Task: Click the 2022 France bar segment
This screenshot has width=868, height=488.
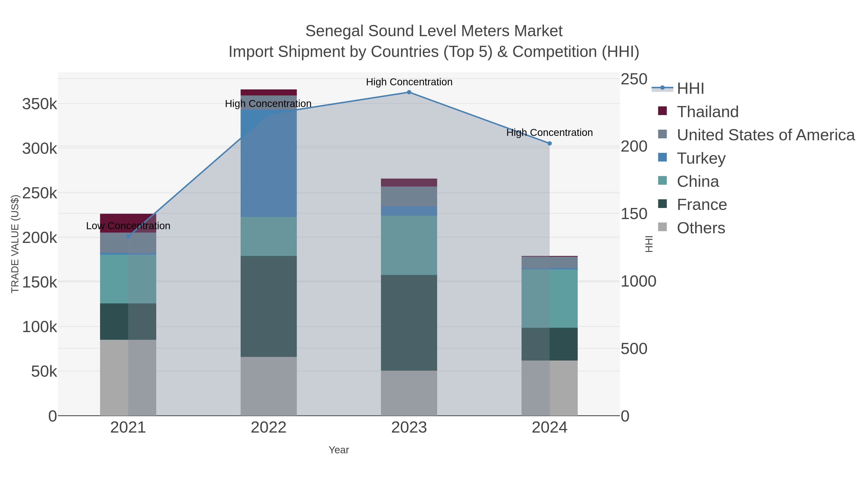Action: (269, 306)
